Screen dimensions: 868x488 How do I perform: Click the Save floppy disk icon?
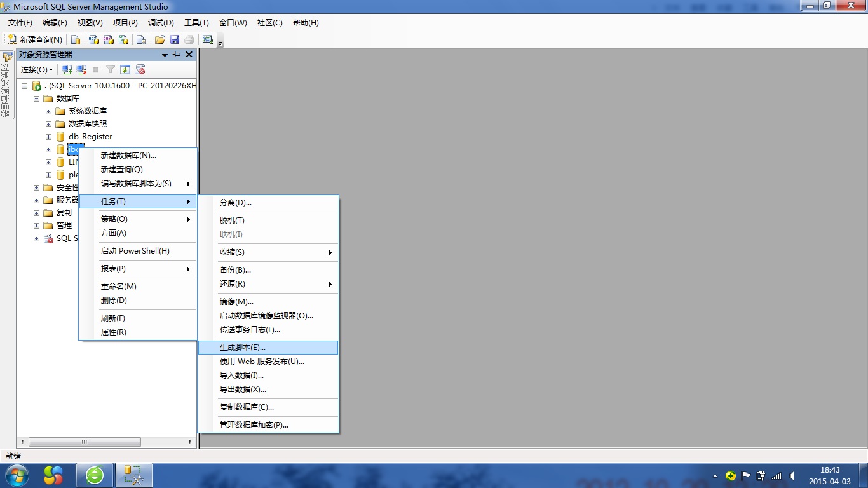tap(175, 39)
